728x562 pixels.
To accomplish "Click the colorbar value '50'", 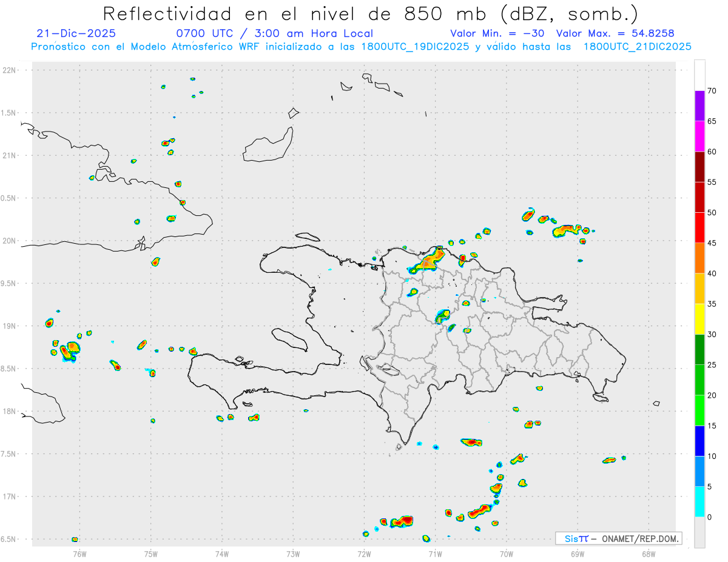I will pos(712,213).
